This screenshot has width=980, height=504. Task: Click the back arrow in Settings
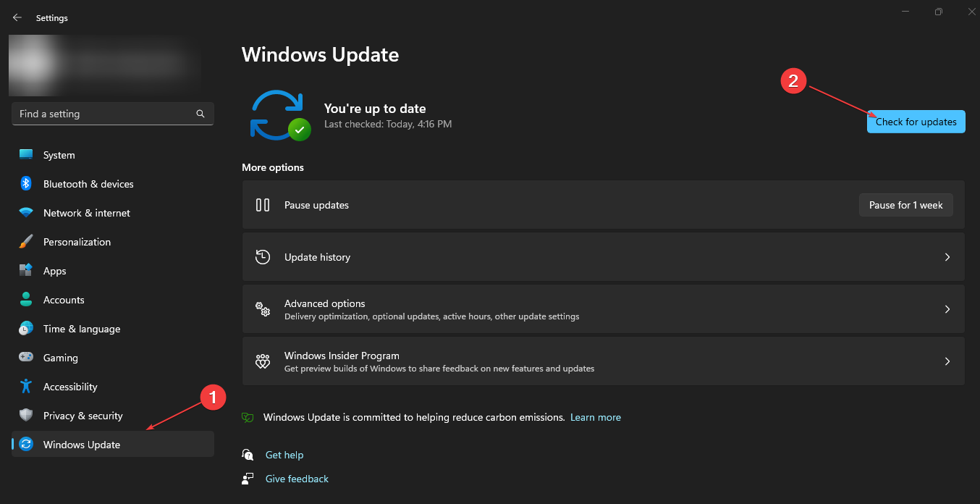pyautogui.click(x=17, y=17)
